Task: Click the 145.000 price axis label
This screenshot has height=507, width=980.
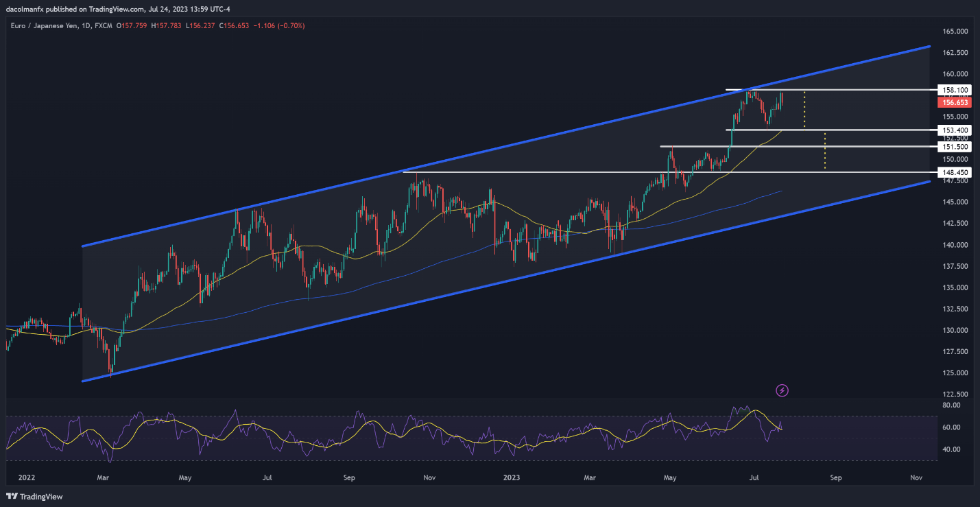Action: pos(954,202)
